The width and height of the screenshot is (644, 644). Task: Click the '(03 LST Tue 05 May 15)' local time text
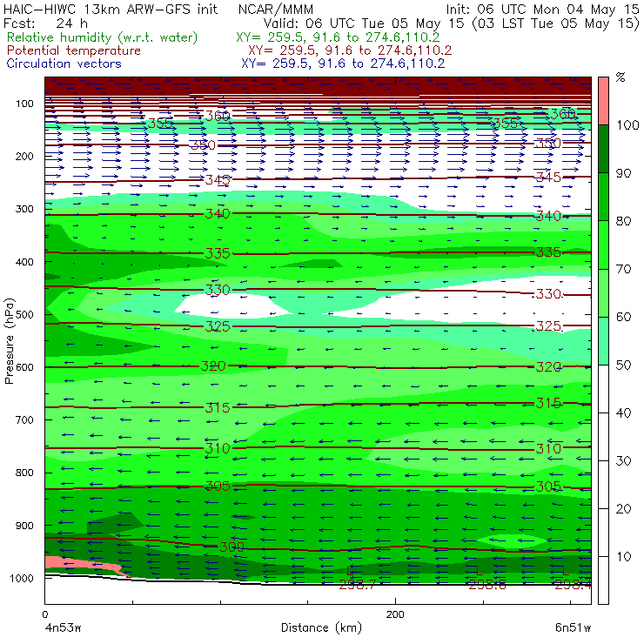pos(555,23)
